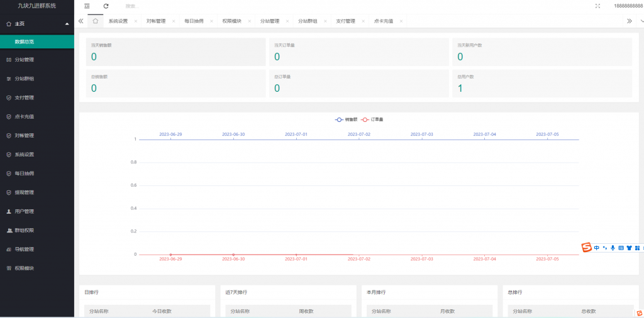Click the Sogou S logo on IME bar
Viewport: 644px width, 318px height.
point(586,248)
